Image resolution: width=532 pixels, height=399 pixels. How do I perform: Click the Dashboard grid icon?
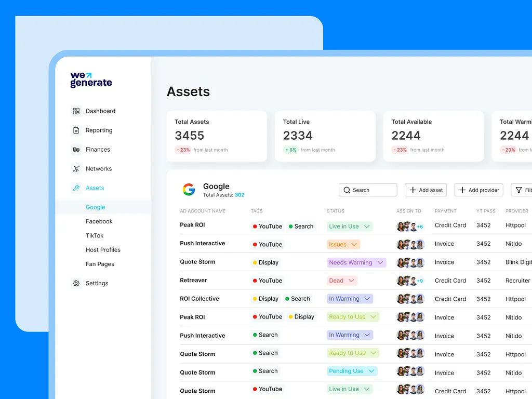(76, 111)
